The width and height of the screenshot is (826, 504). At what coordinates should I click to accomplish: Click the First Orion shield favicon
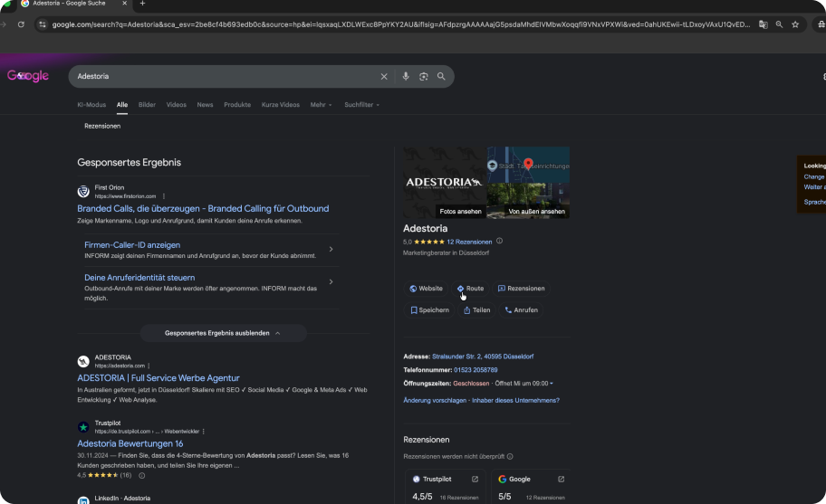83,192
